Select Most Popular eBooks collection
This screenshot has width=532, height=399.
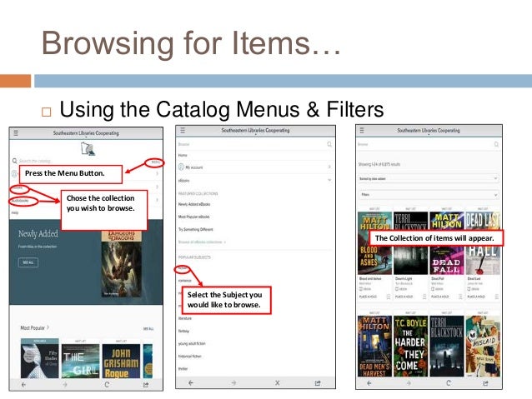coord(193,217)
